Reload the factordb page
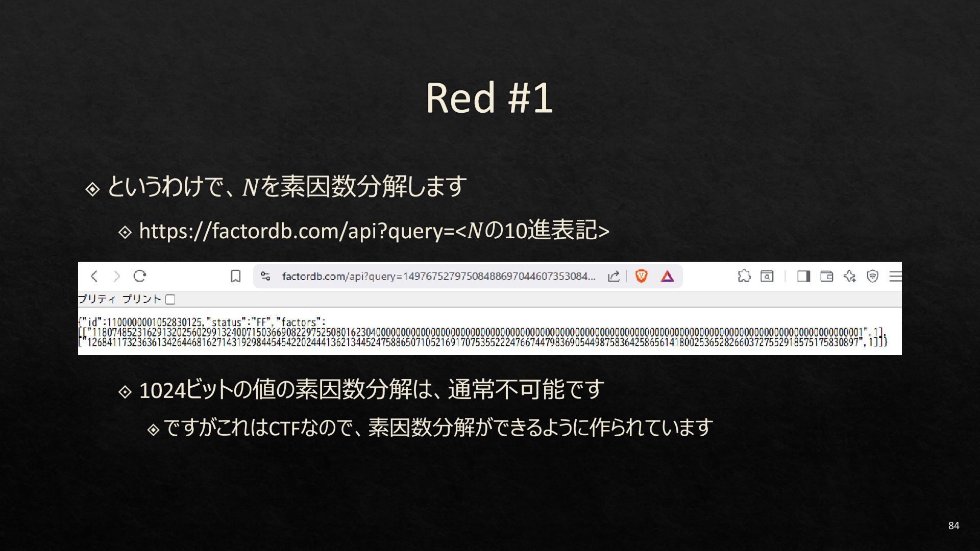This screenshot has height=551, width=980. click(140, 276)
